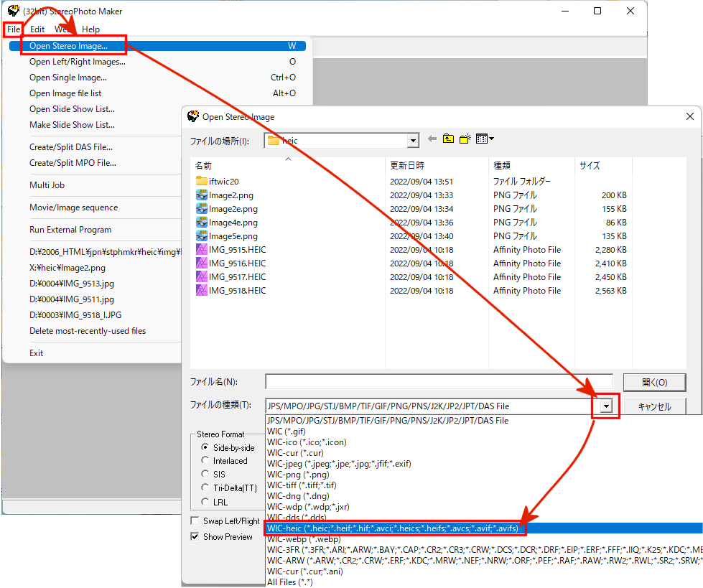Viewport: 703px width, 588px height.
Task: Open the Help menu
Action: coord(90,29)
